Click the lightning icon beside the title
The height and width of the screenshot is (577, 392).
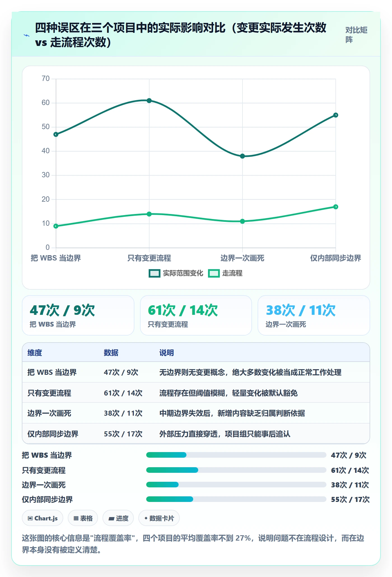click(x=27, y=35)
